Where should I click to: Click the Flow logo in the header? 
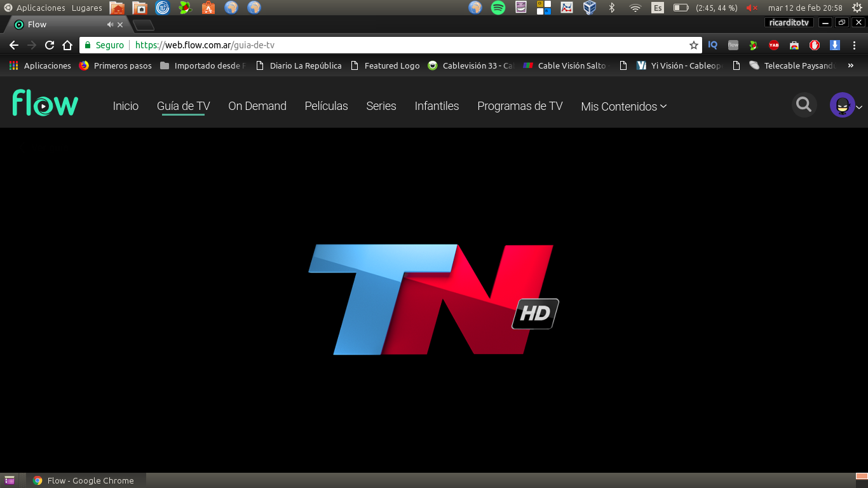[x=45, y=103]
